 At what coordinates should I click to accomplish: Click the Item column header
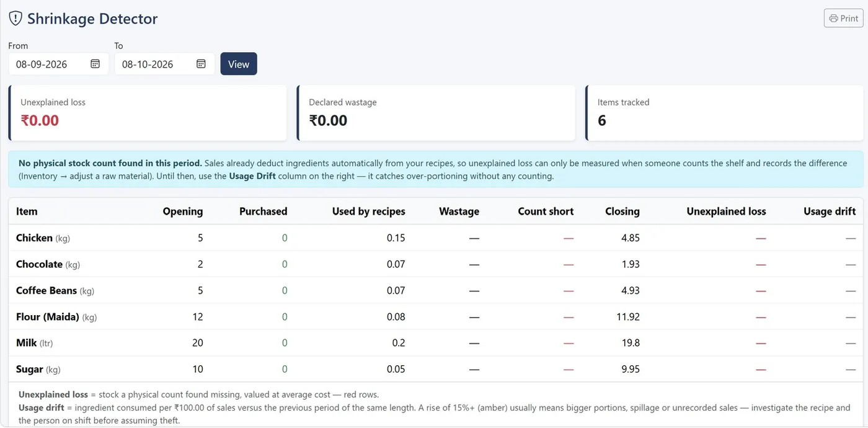pos(27,212)
